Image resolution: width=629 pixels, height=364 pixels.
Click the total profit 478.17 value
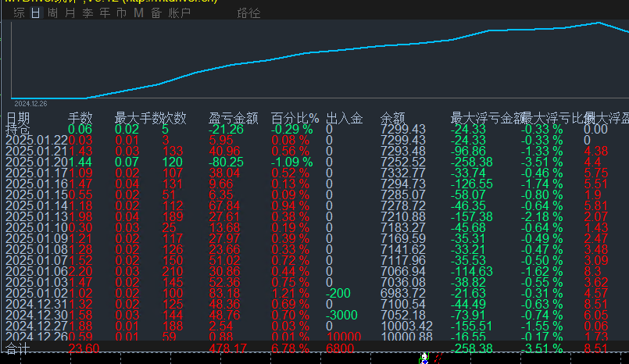[x=228, y=348]
